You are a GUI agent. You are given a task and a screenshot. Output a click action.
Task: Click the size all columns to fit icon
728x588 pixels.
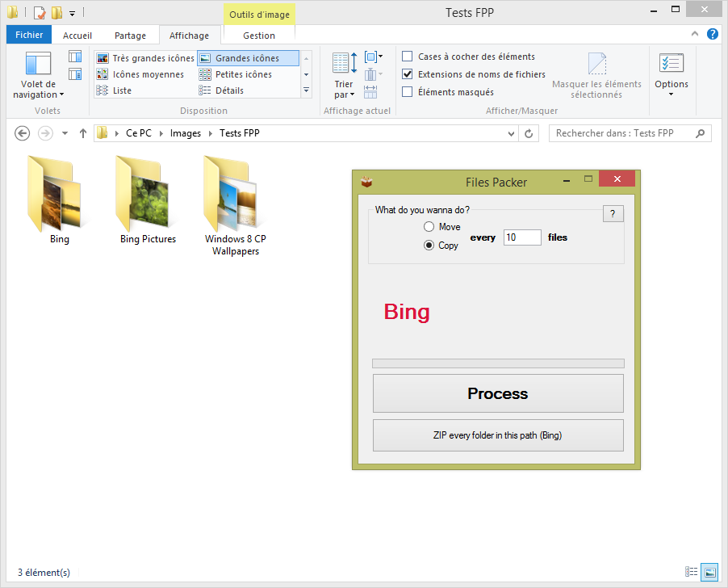[x=370, y=91]
